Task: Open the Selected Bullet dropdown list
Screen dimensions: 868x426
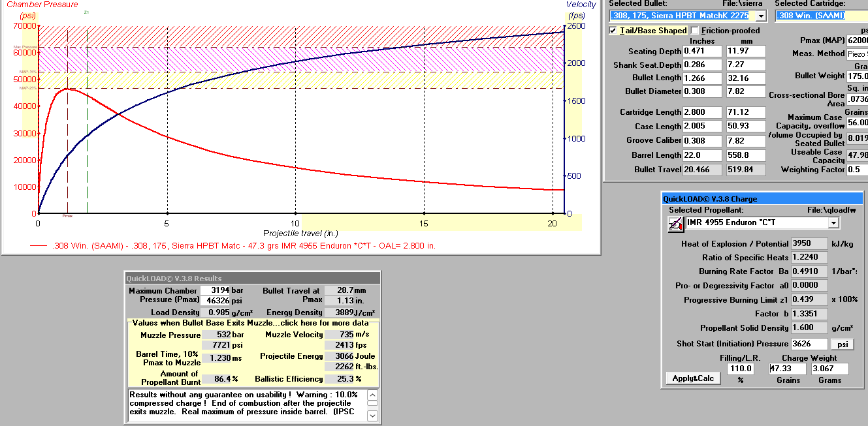Action: tap(760, 16)
